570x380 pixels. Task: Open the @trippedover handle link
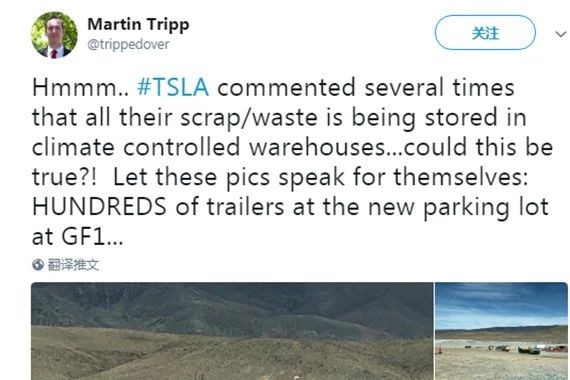pyautogui.click(x=128, y=44)
